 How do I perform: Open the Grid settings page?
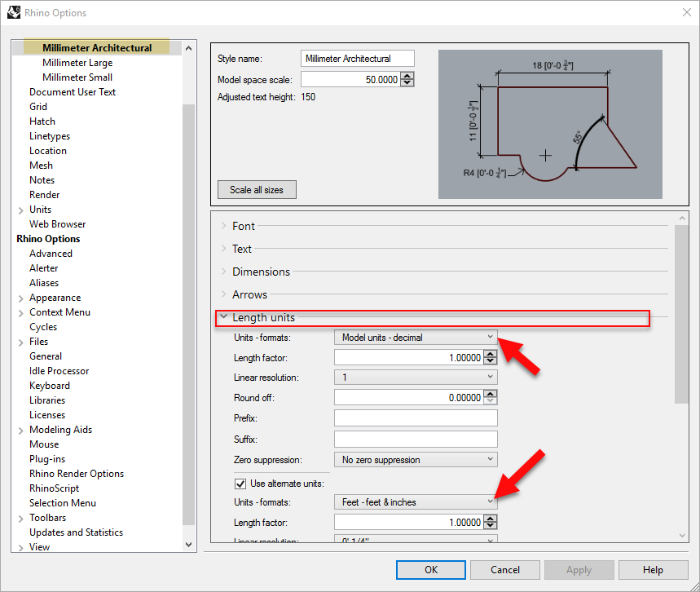[38, 107]
